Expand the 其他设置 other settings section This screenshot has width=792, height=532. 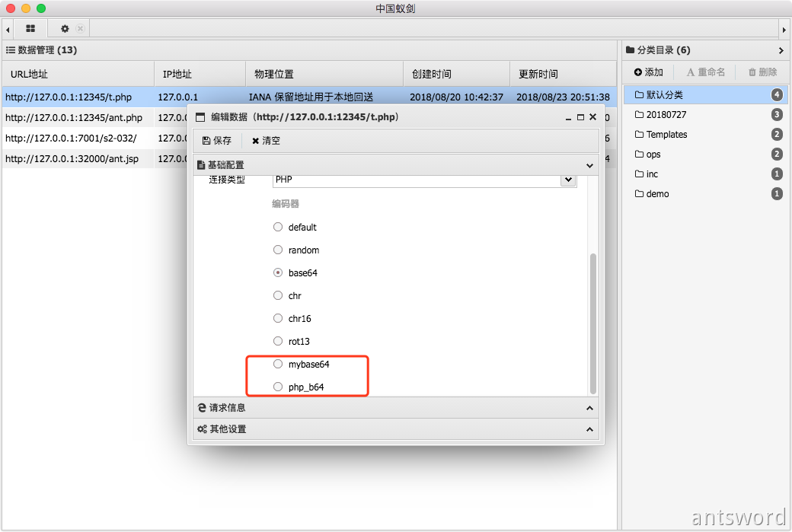(395, 429)
